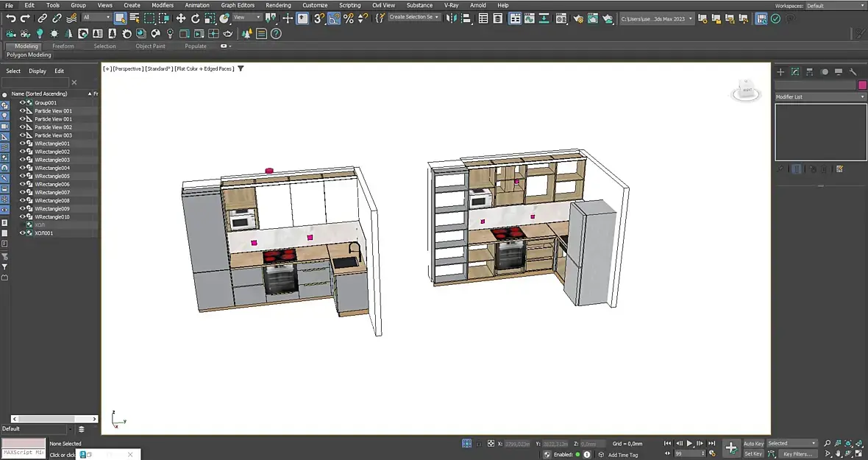Screen dimensions: 868x460
Task: Toggle the Angle Snap icon
Action: coord(334,18)
